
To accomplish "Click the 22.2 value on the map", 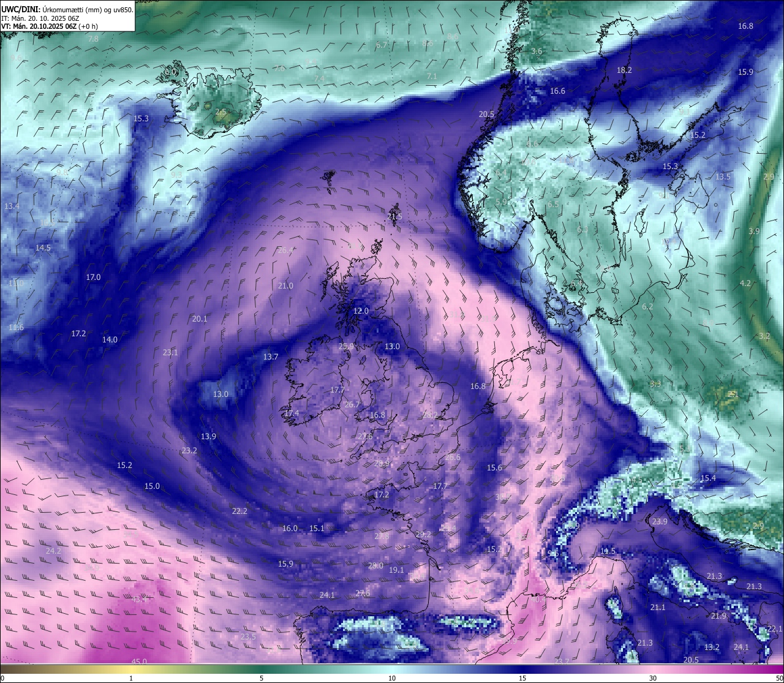I will tap(239, 511).
